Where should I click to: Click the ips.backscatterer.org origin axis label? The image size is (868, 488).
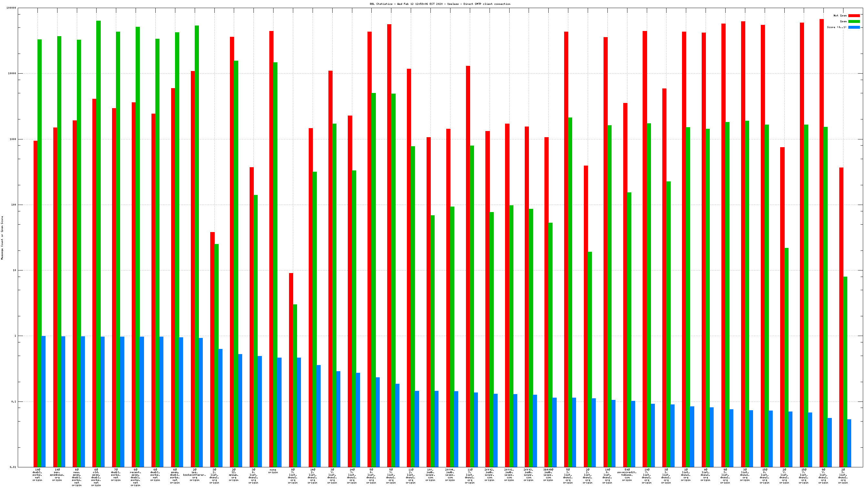tap(194, 474)
